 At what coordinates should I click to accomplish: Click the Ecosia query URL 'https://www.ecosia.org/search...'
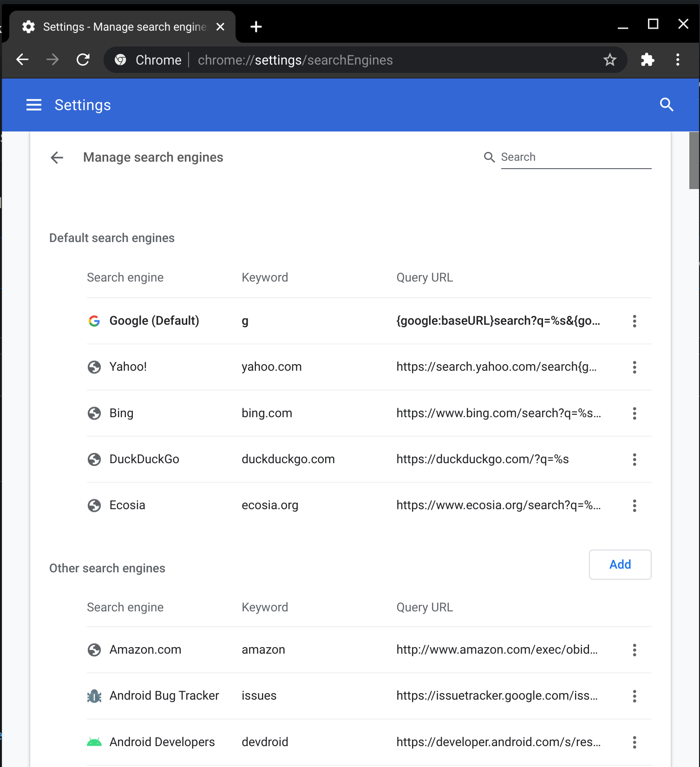tap(499, 505)
